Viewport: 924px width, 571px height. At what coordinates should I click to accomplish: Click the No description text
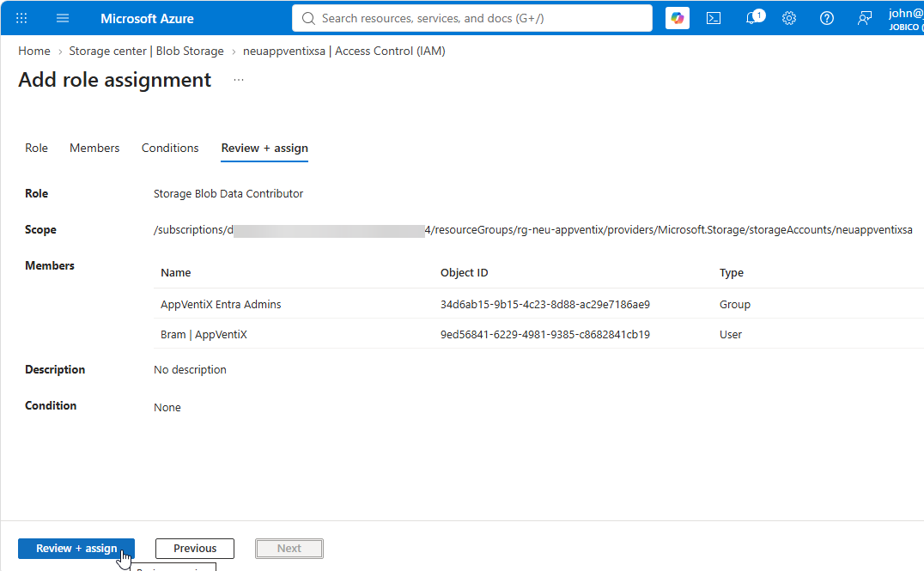tap(190, 369)
